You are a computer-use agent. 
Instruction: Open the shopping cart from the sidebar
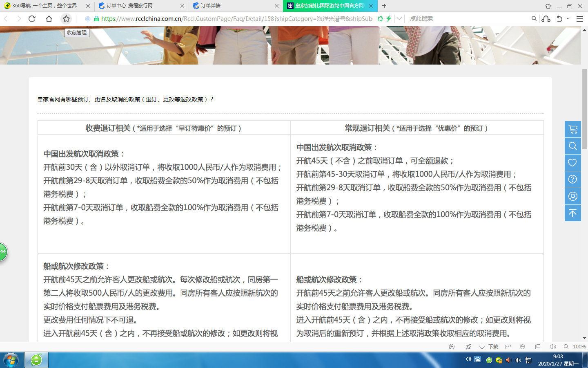click(x=572, y=129)
